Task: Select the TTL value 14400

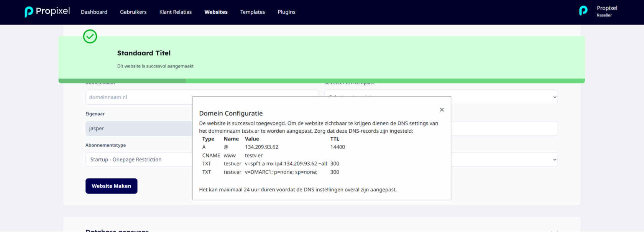Action: [x=338, y=147]
